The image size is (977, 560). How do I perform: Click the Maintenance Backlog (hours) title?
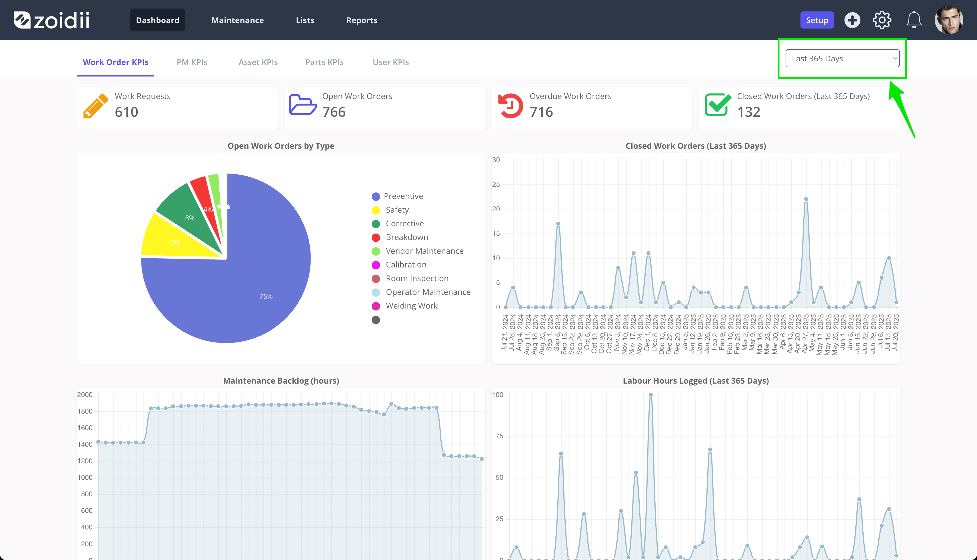281,381
